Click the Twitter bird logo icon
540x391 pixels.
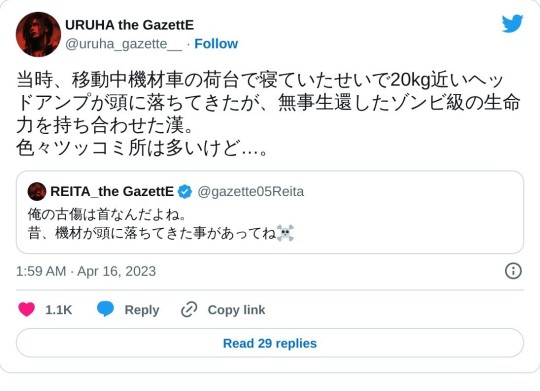pos(512,23)
